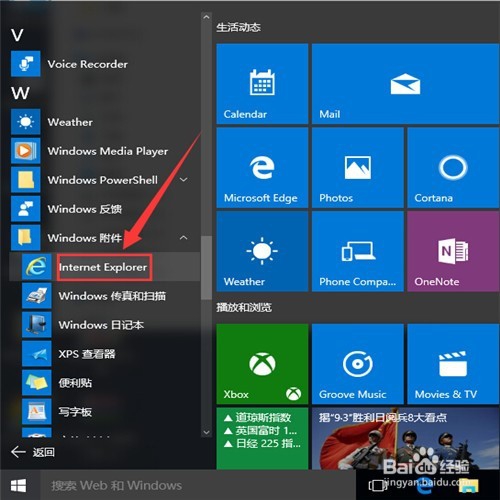Image resolution: width=500 pixels, height=500 pixels.
Task: Open the Calendar tile
Action: pos(262,84)
